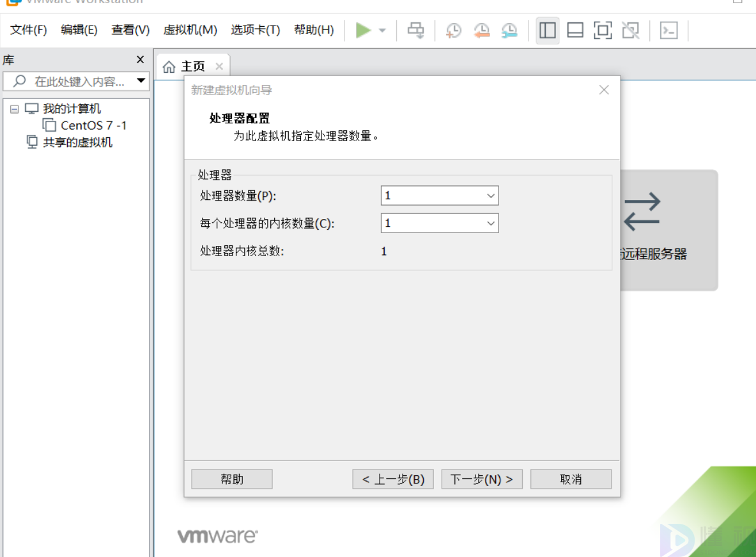Open the 虚拟机(M) menu
The height and width of the screenshot is (557, 756).
tap(190, 30)
